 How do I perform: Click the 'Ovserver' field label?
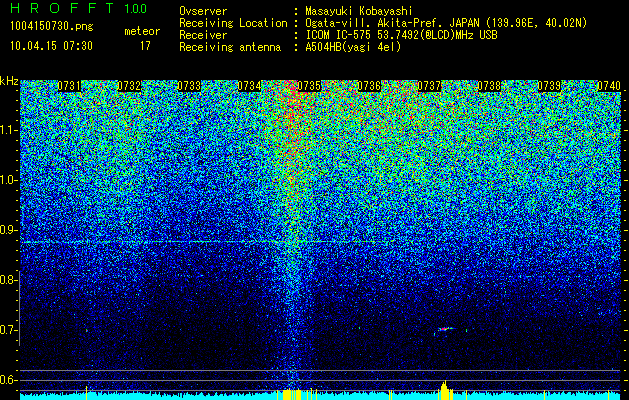click(203, 11)
